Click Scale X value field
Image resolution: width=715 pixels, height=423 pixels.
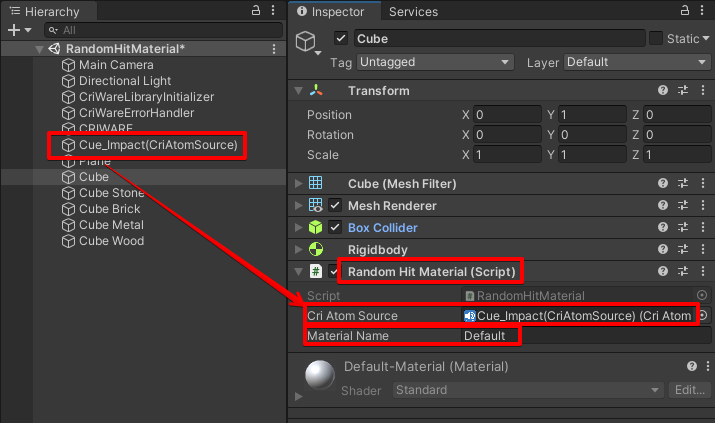tap(507, 155)
